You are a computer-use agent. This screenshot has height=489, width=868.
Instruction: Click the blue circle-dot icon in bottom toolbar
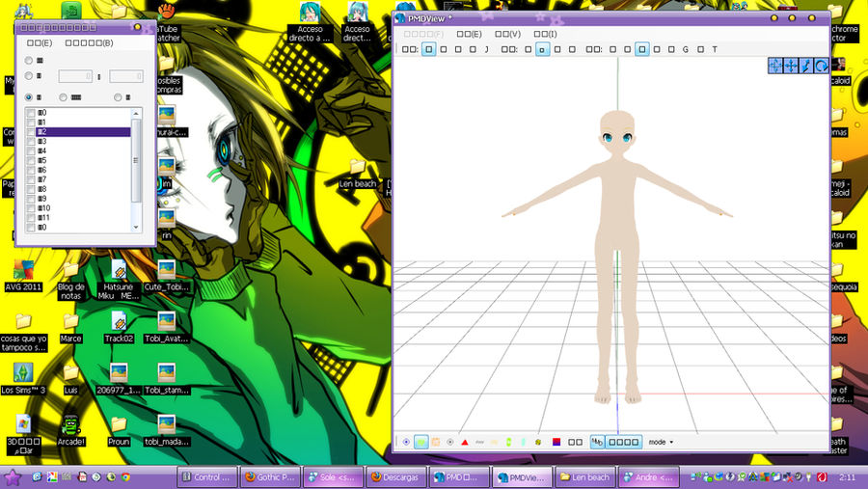[406, 442]
